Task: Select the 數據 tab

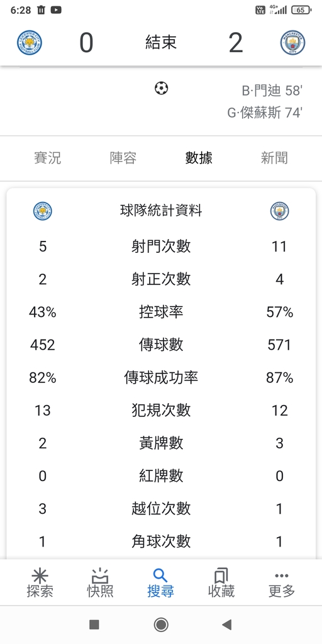Action: pos(199,158)
